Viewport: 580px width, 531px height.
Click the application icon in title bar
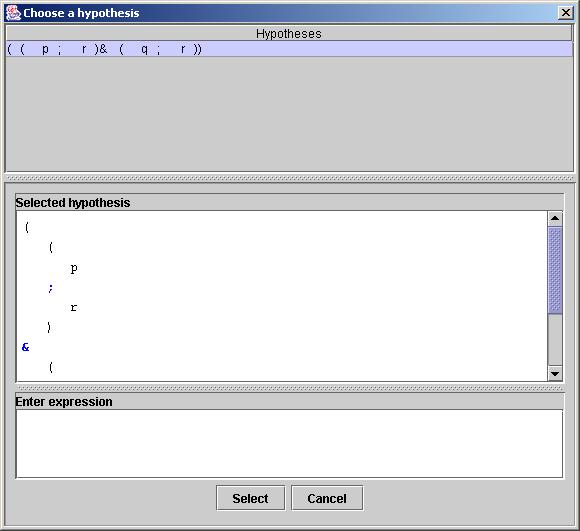coord(13,13)
